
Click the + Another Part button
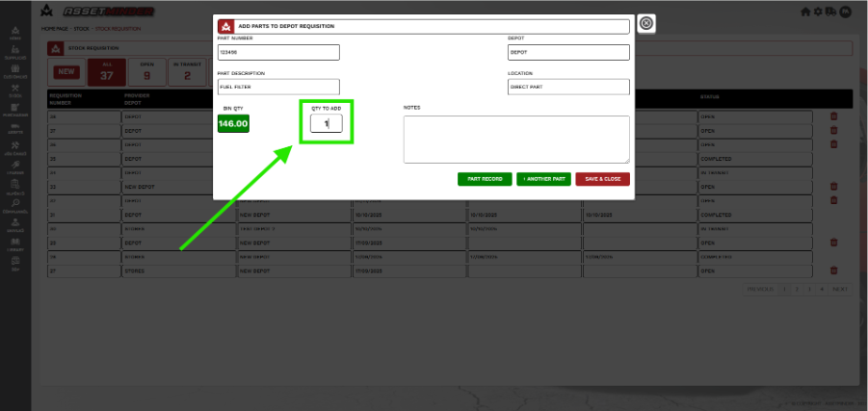click(x=543, y=179)
